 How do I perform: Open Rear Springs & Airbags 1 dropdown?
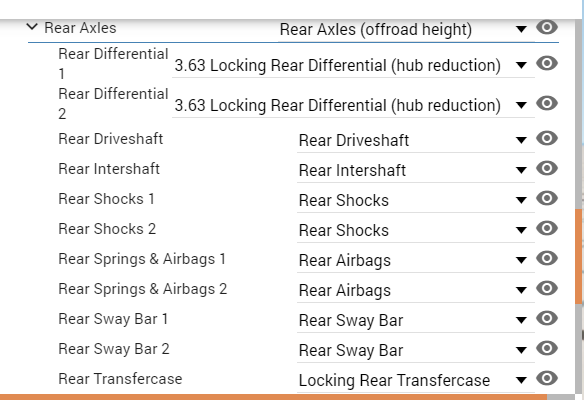(x=416, y=260)
